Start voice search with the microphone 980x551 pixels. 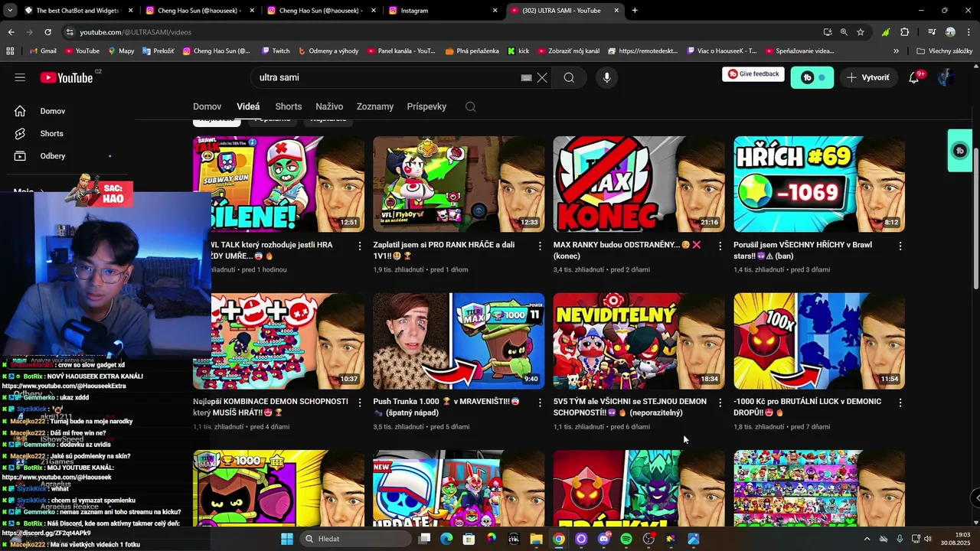(606, 77)
